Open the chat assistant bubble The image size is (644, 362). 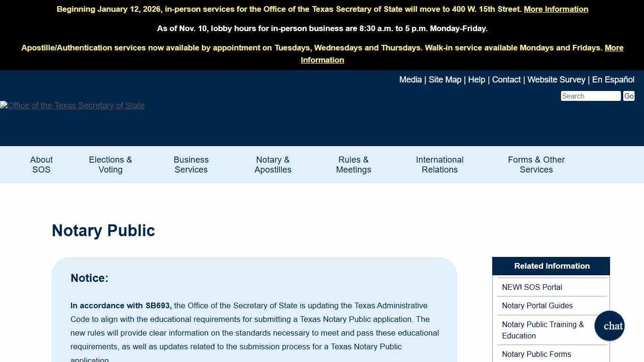[x=609, y=326]
